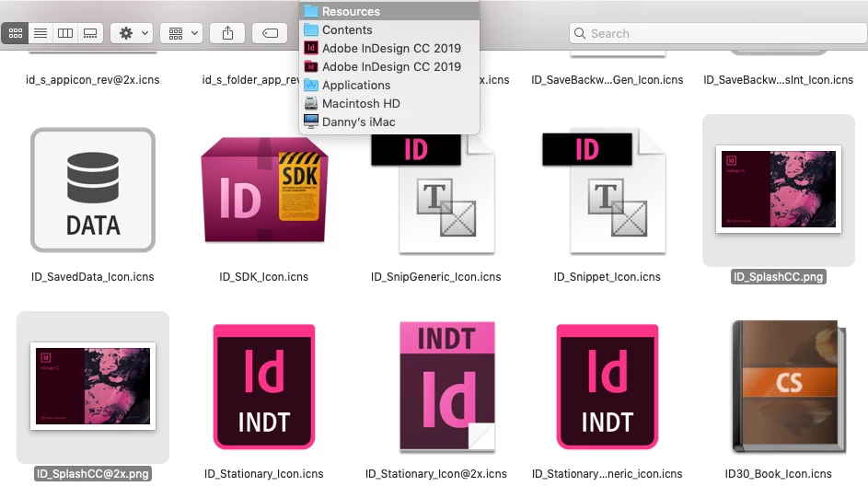868x498 pixels.
Task: Select Resources in the path menu
Action: [x=389, y=11]
